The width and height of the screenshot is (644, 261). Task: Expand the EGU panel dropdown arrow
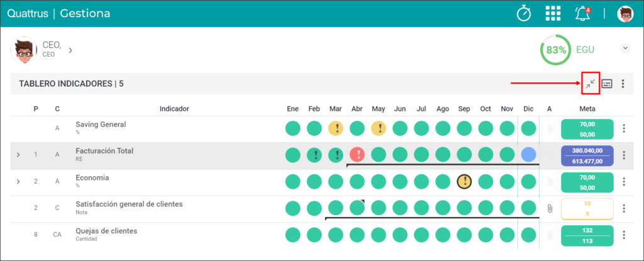[x=625, y=48]
